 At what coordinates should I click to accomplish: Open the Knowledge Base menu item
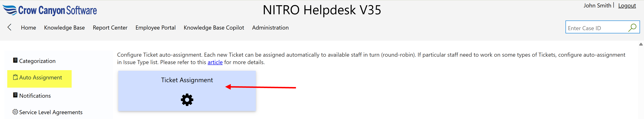tap(64, 28)
